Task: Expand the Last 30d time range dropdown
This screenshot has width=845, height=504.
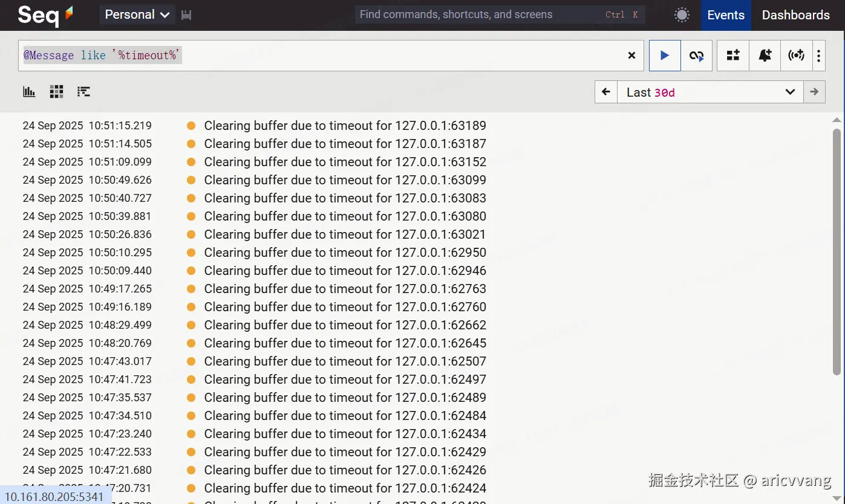Action: point(710,92)
